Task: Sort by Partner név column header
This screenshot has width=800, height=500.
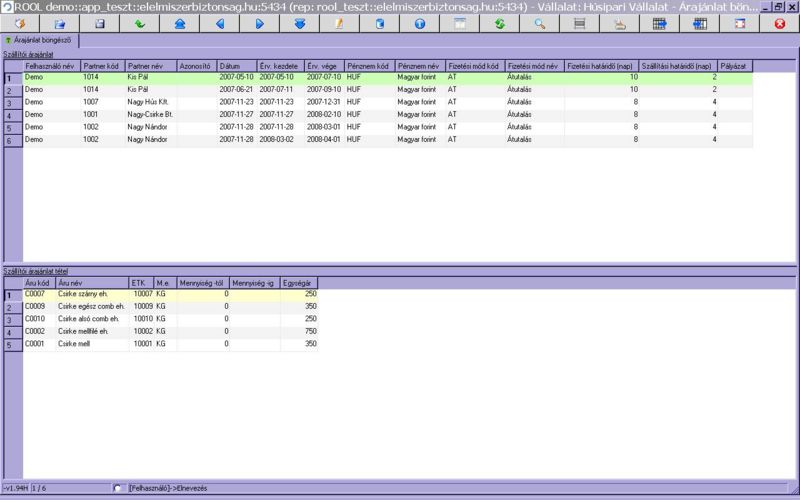Action: click(x=150, y=66)
